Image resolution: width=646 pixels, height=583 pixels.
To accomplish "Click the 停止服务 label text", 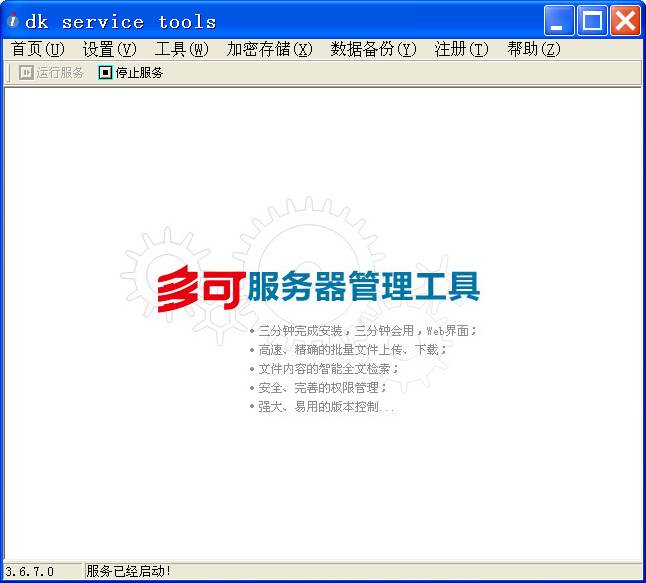I will coord(139,73).
